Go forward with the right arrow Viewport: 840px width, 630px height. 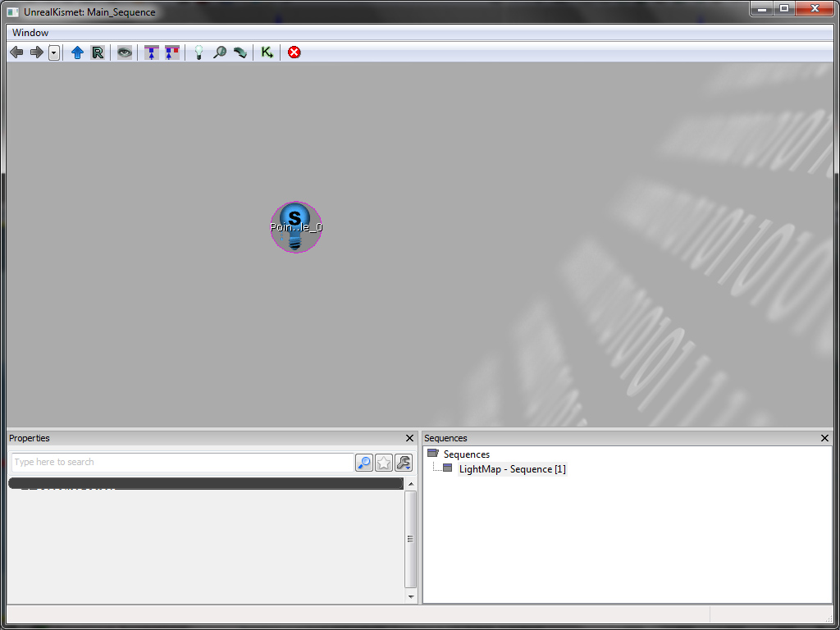[x=36, y=52]
